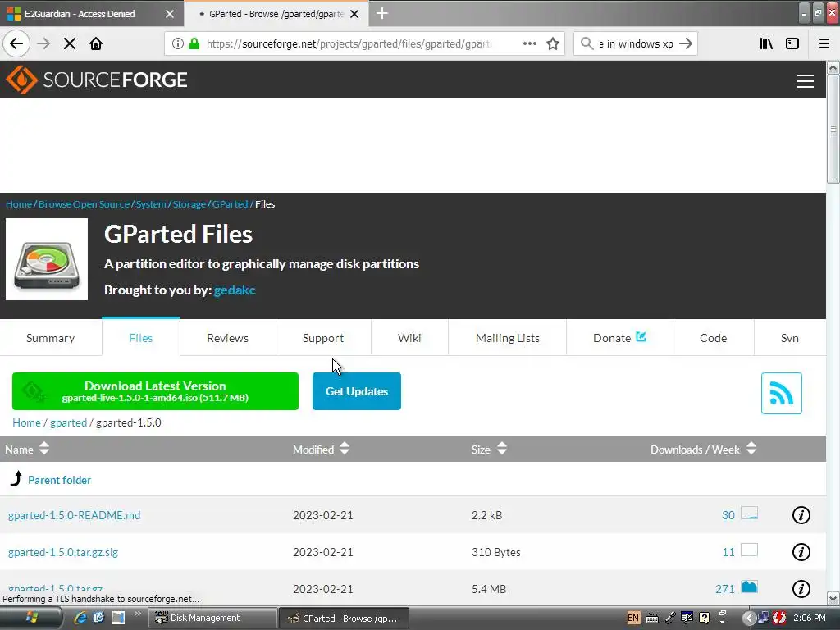
Task: Open the Reviews tab
Action: tap(228, 338)
